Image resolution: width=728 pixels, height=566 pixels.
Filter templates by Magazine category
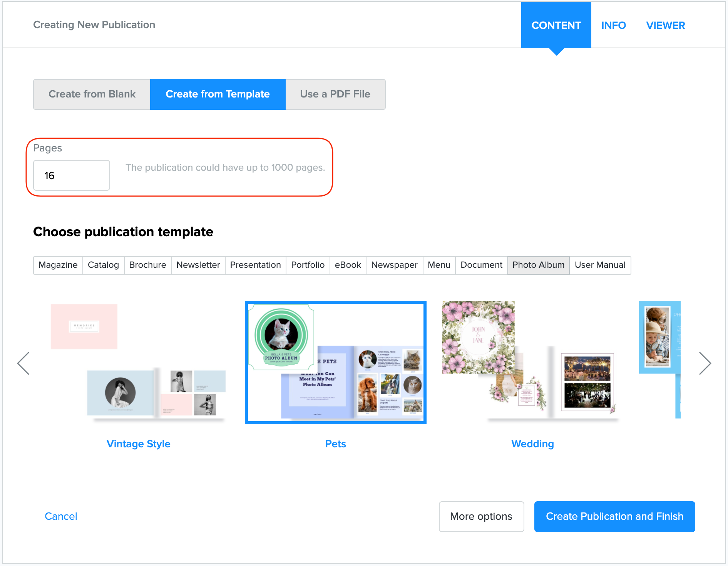(x=58, y=265)
